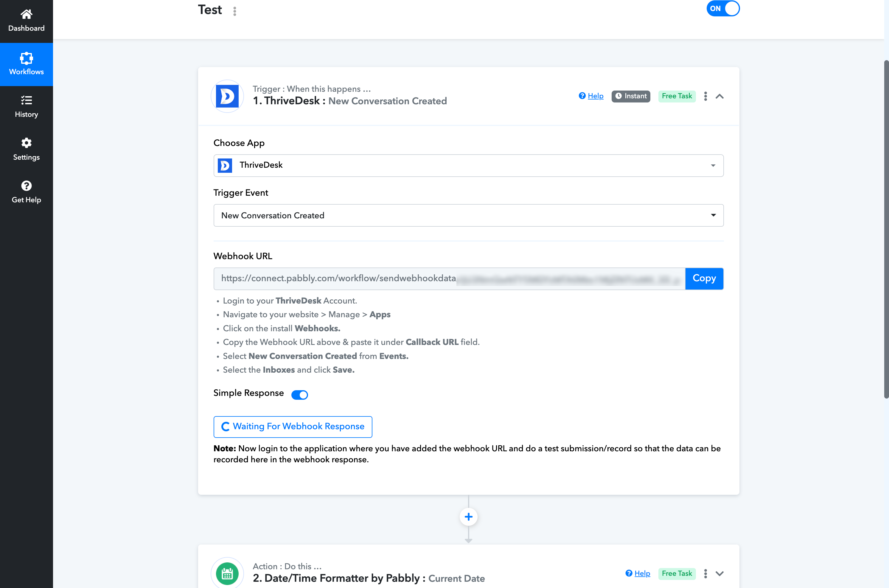
Task: Click the "Click on the install Webhooks." instruction
Action: tap(282, 329)
